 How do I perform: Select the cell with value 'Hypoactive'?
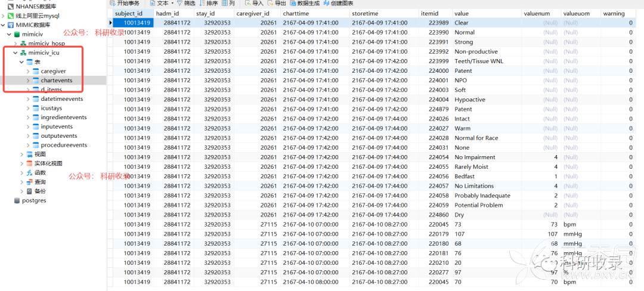(x=469, y=100)
